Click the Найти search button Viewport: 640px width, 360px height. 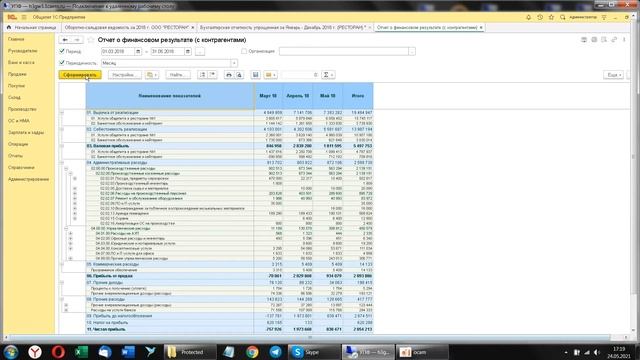click(178, 75)
